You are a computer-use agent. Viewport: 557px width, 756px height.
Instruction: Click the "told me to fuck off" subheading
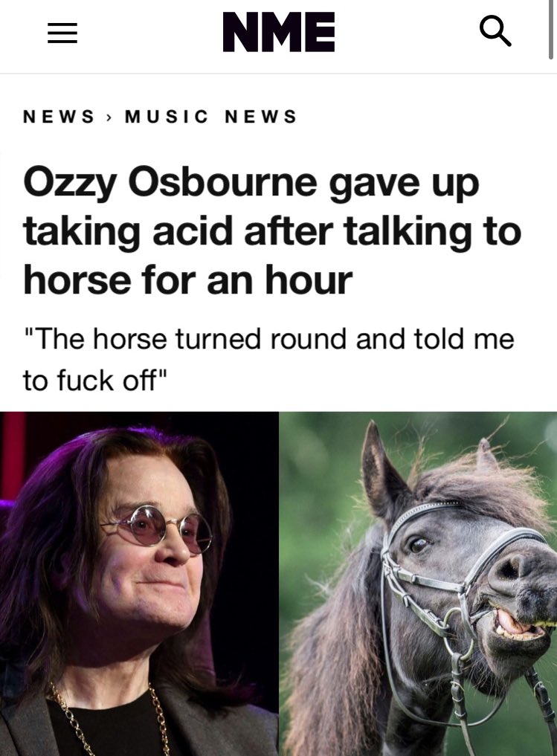click(268, 359)
